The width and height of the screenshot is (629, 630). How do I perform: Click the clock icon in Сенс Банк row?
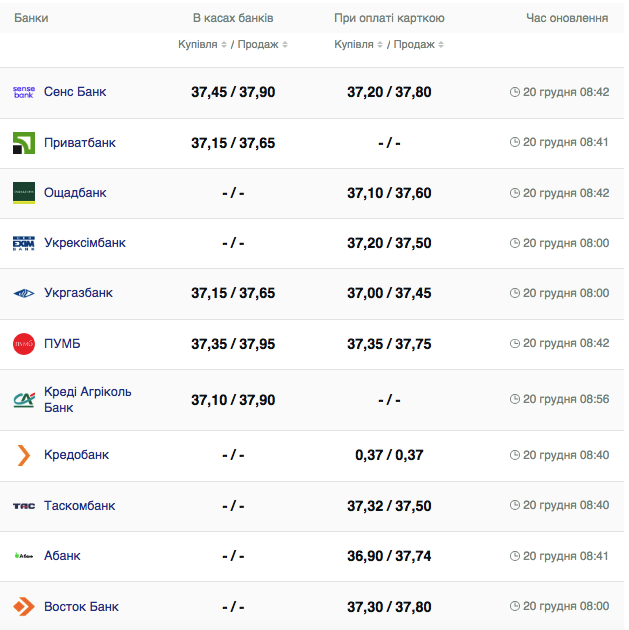515,92
